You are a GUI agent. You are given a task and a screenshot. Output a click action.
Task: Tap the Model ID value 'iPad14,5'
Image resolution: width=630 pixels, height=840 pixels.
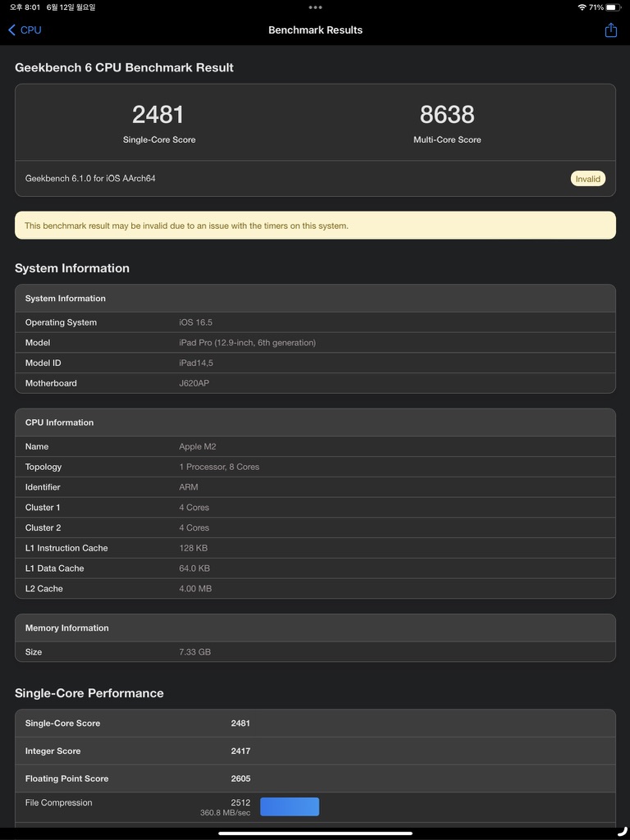tap(195, 363)
